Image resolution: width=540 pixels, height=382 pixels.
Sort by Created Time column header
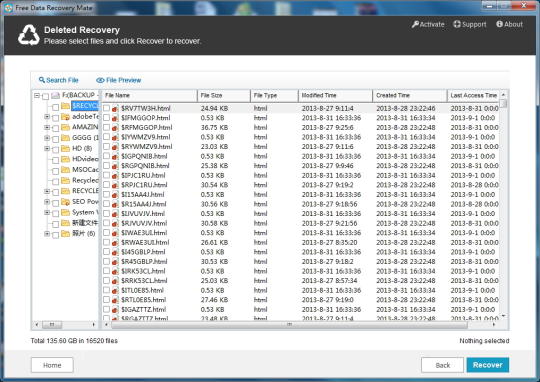[x=410, y=95]
